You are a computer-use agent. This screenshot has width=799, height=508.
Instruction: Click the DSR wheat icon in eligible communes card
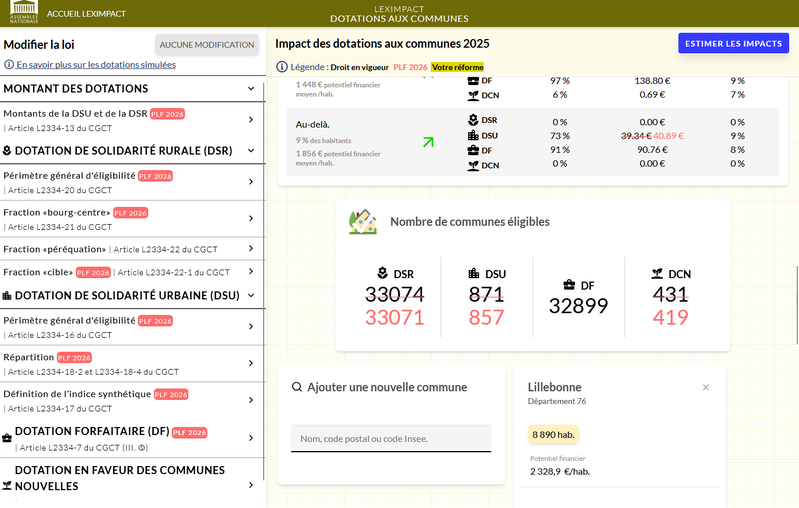382,273
